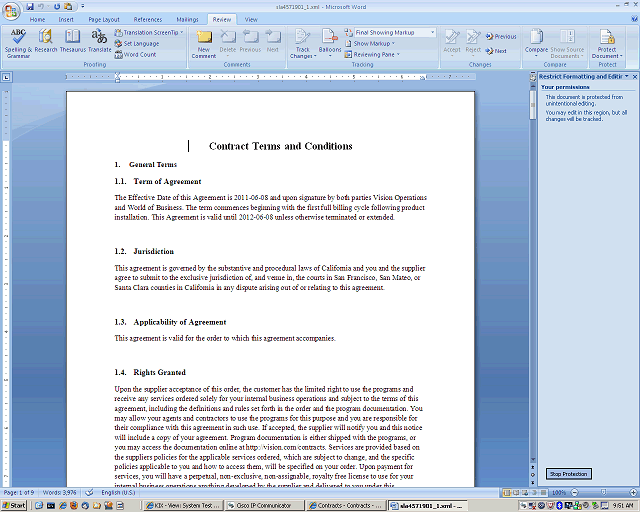Click the zoom slider handle
Image resolution: width=640 pixels, height=512 pixels.
pyautogui.click(x=604, y=492)
